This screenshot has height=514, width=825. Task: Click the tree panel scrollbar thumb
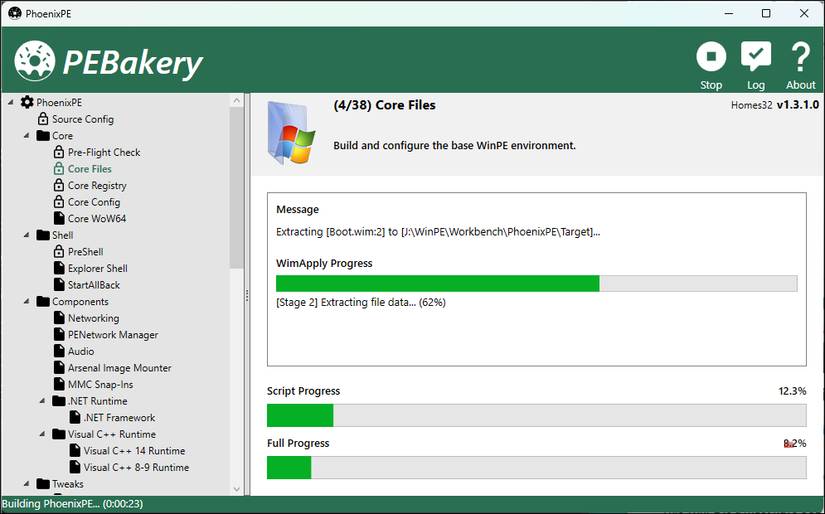point(236,188)
